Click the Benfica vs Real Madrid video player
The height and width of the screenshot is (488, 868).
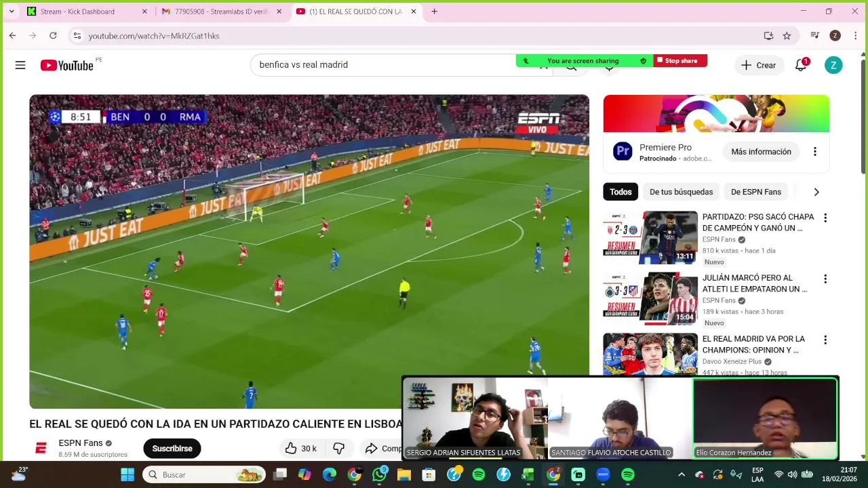(309, 251)
